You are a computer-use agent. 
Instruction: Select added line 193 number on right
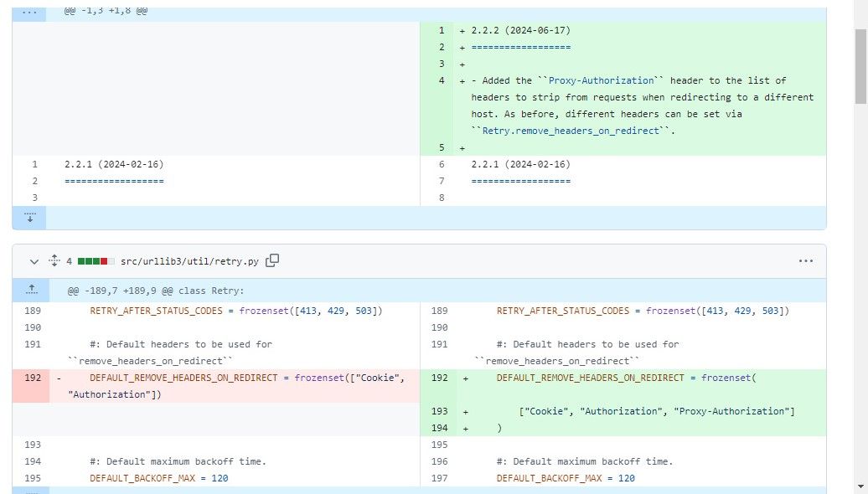point(440,411)
